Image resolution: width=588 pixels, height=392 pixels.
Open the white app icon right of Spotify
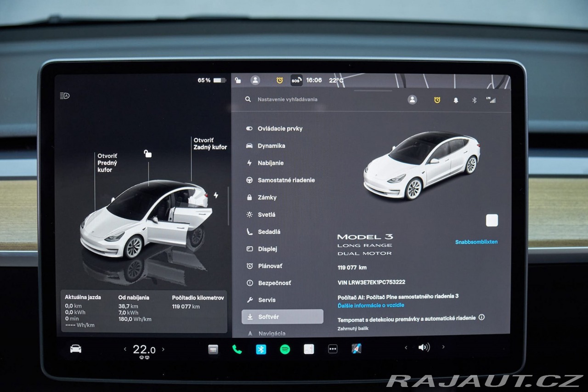[309, 349]
